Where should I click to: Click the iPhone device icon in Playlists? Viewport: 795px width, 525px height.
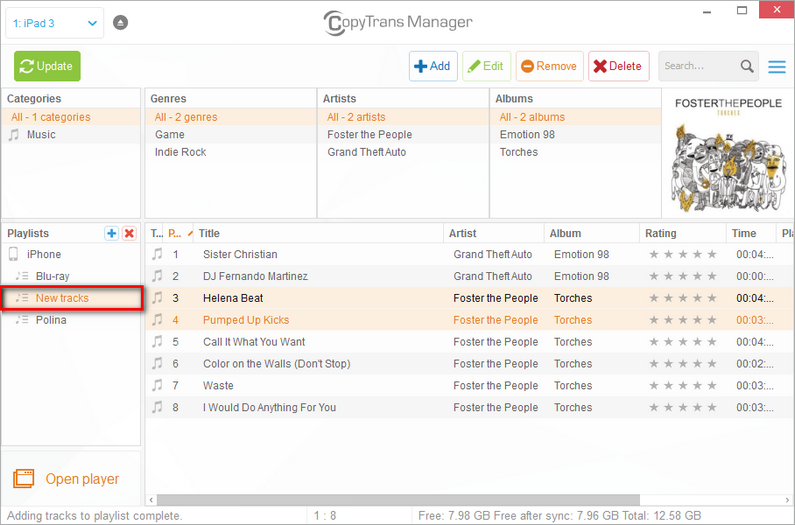14,254
